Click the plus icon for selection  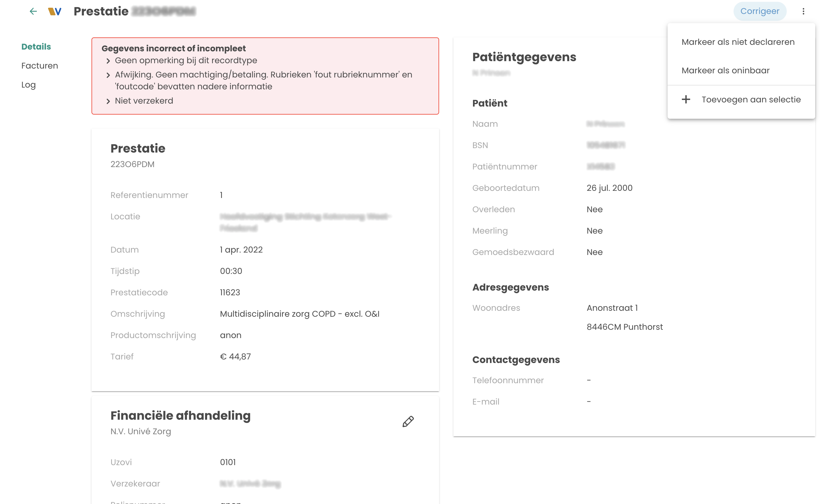[686, 99]
